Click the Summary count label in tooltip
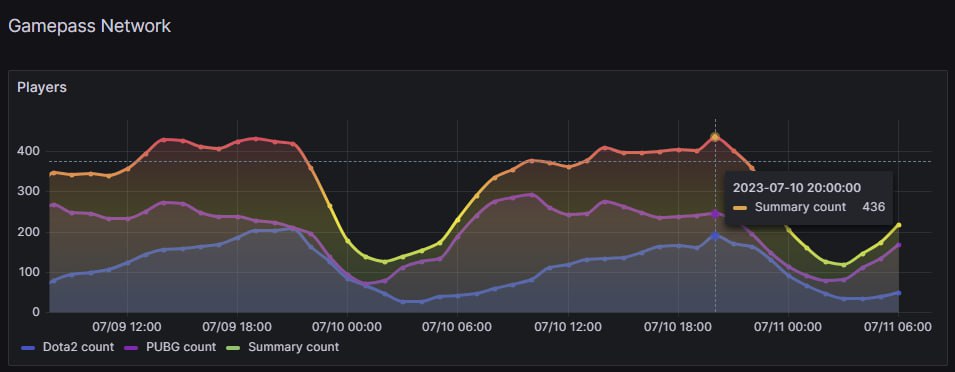955x372 pixels. (800, 207)
